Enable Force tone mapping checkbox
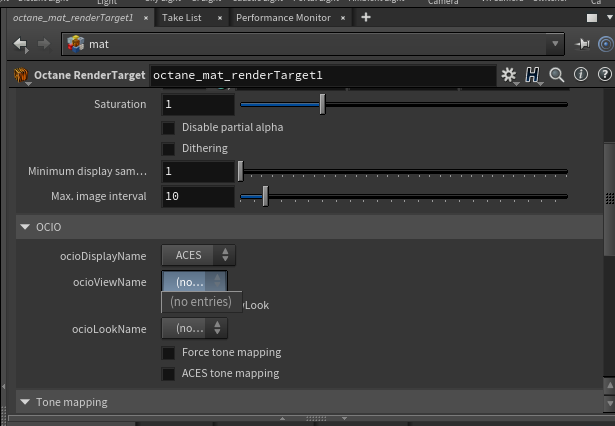615x426 pixels. click(168, 353)
